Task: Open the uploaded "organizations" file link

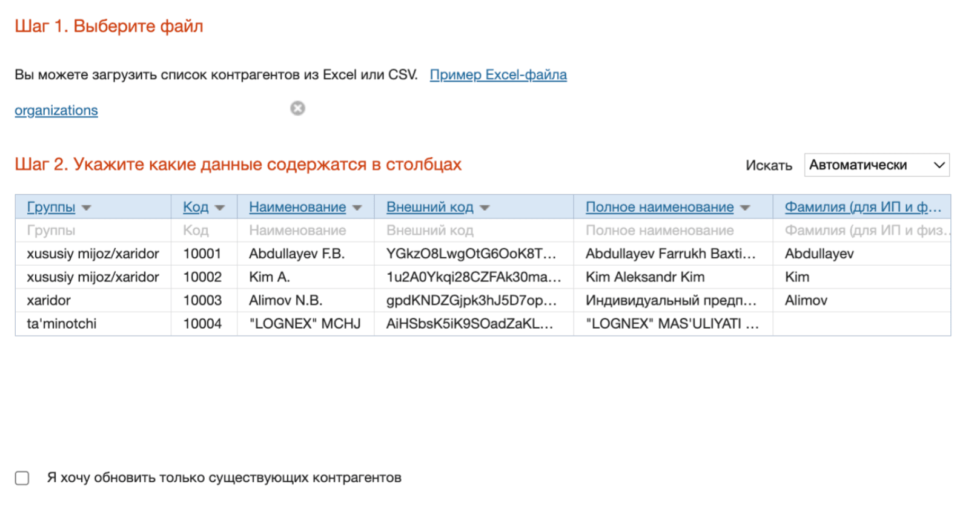Action: (x=56, y=110)
